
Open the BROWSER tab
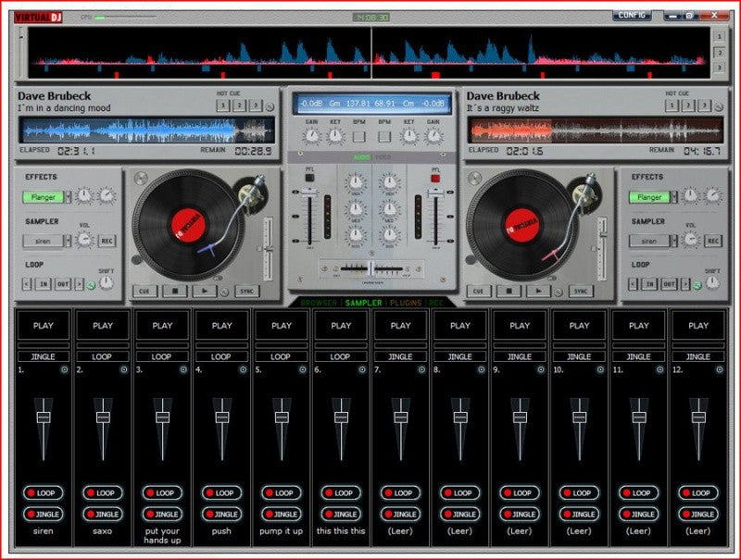point(319,303)
